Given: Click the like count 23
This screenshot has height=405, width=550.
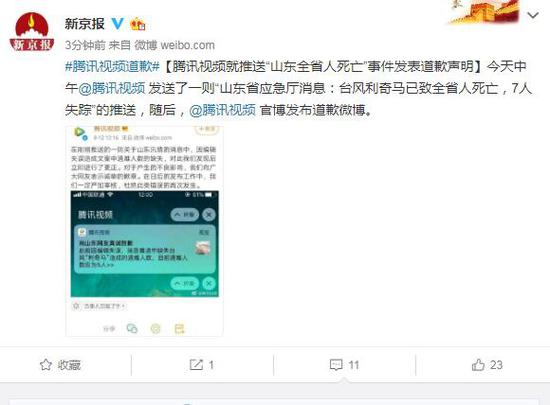Looking at the screenshot, I should [x=496, y=365].
